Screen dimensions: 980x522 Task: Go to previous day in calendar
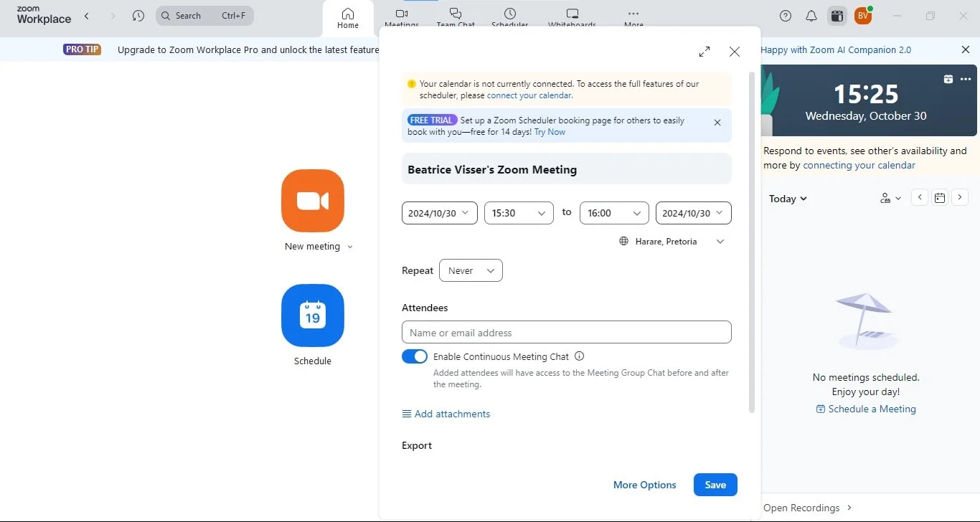click(x=920, y=197)
